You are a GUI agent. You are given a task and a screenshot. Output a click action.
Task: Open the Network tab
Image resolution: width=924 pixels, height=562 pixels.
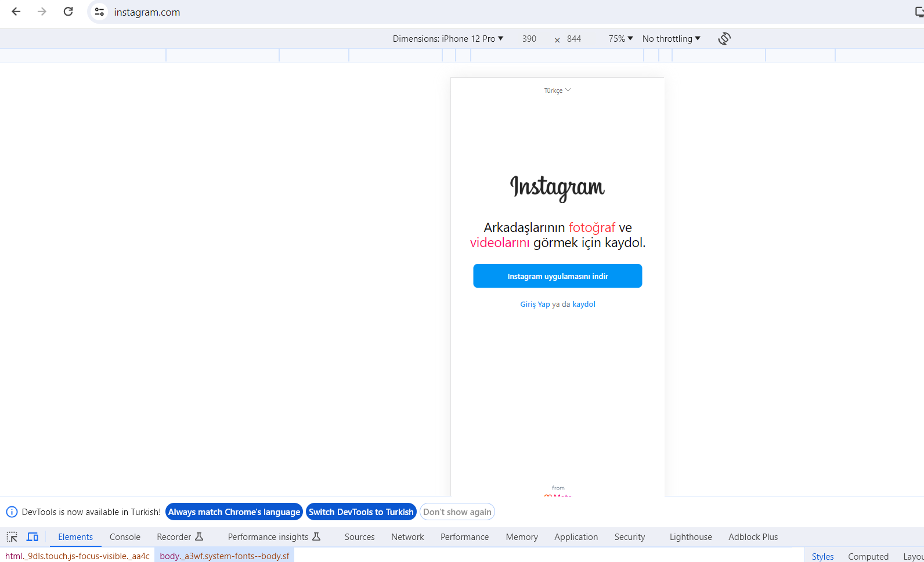(x=407, y=537)
